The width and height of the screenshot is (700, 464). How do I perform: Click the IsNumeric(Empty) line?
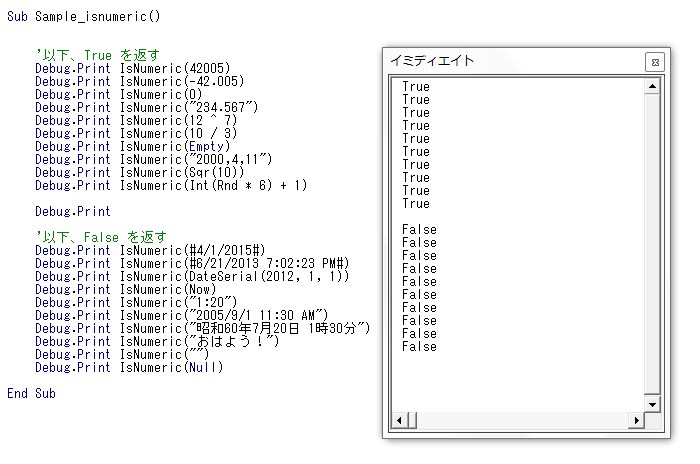click(133, 146)
